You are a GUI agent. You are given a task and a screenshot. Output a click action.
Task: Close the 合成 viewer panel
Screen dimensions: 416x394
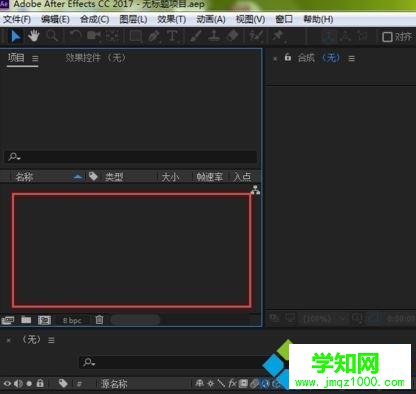coord(275,59)
